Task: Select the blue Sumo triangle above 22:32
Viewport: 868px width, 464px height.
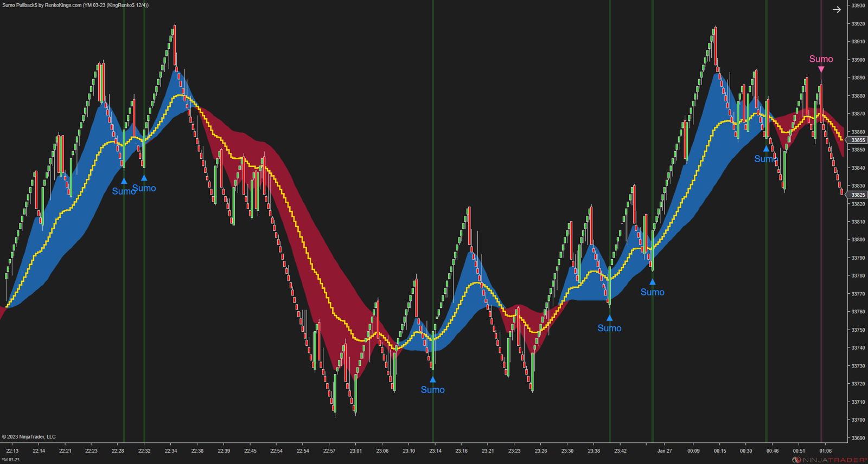Action: click(144, 178)
